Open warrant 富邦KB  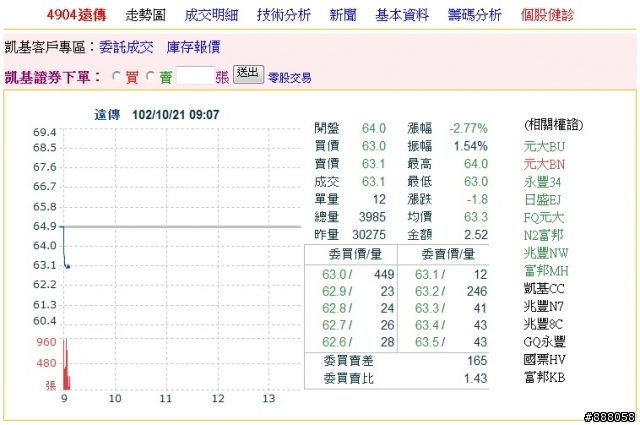pyautogui.click(x=544, y=377)
